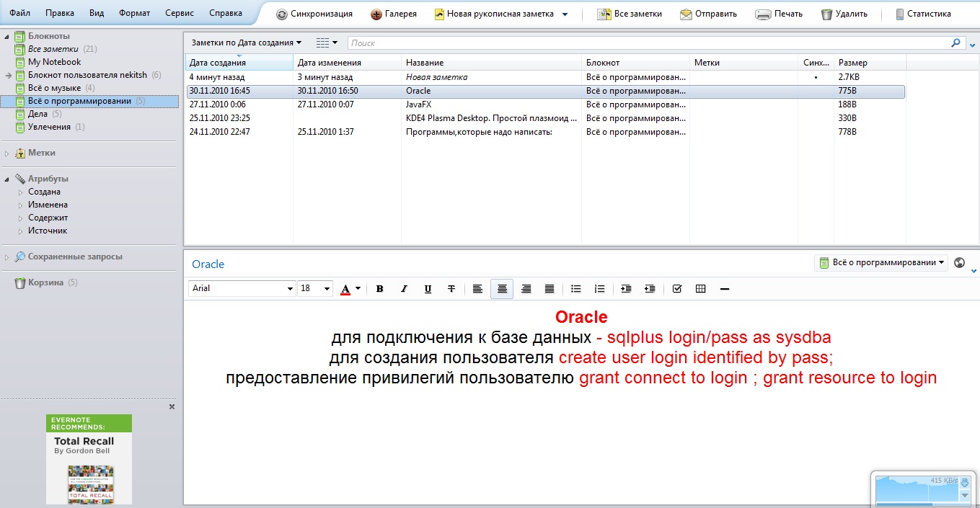Insert a horizontal rule line
This screenshot has width=980, height=508.
pyautogui.click(x=725, y=289)
